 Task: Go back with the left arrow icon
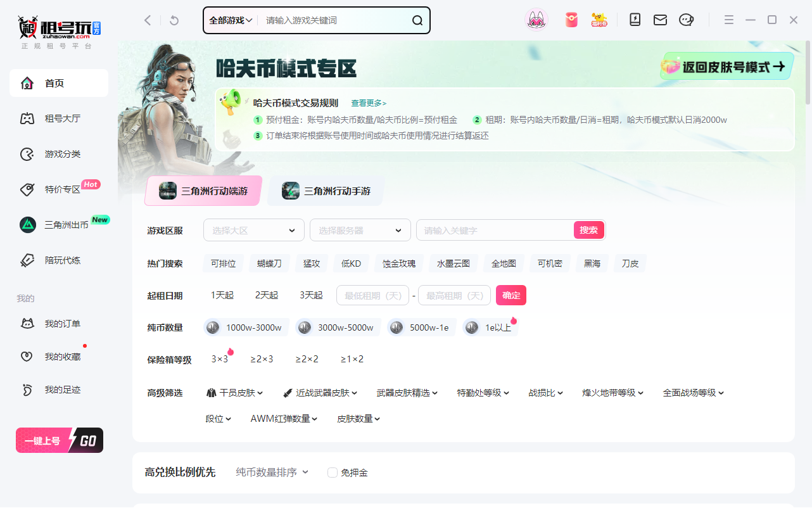pyautogui.click(x=148, y=20)
